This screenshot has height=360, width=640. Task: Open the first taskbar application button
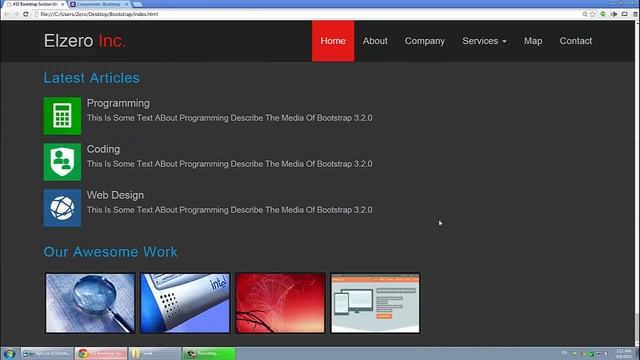47,353
